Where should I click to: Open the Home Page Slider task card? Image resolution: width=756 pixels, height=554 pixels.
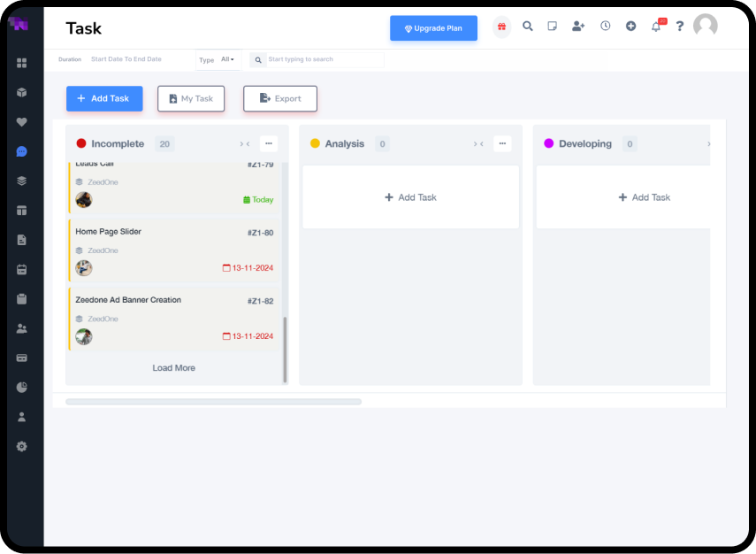click(x=174, y=250)
